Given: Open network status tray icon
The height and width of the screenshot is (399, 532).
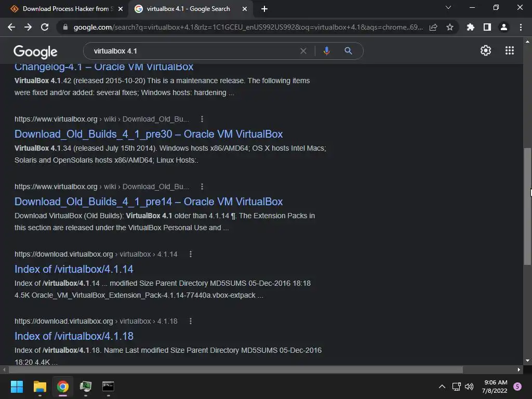Looking at the screenshot, I should [x=456, y=387].
